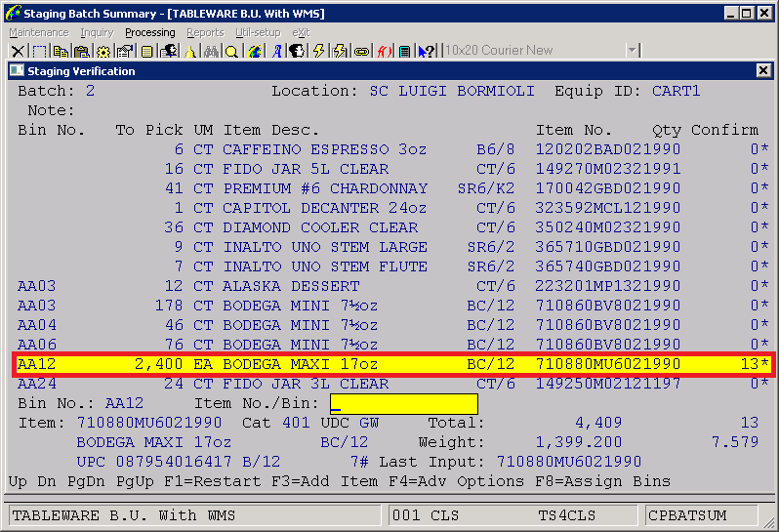Click the Paste clipboard icon
The image size is (779, 532).
coord(81,51)
